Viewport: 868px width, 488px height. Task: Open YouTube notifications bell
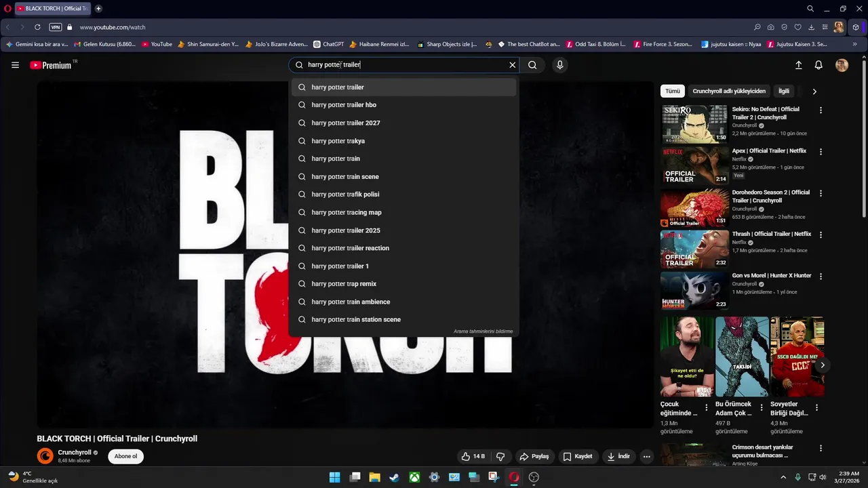click(x=818, y=65)
